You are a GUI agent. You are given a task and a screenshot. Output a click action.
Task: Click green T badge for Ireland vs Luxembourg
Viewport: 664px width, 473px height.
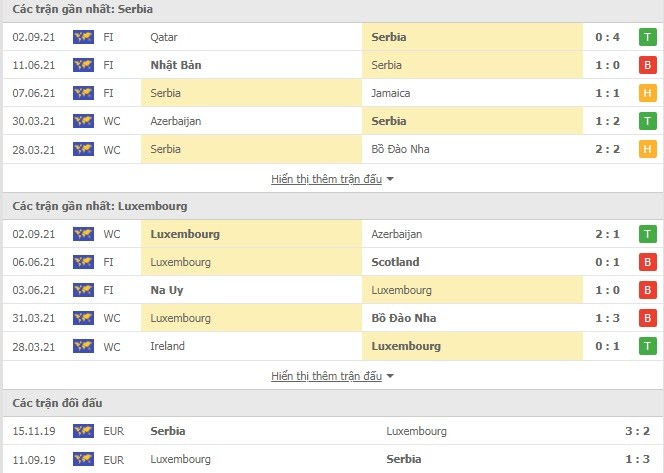[x=647, y=346]
